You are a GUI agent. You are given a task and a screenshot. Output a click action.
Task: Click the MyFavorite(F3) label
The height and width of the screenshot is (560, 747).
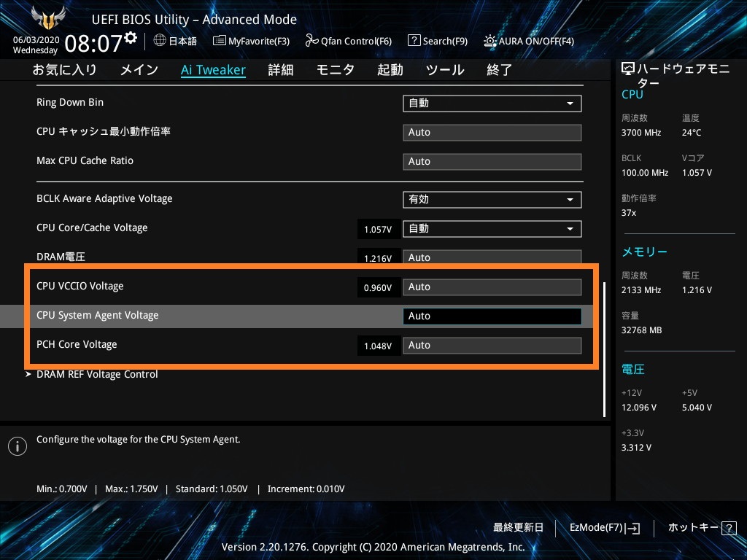tap(259, 41)
